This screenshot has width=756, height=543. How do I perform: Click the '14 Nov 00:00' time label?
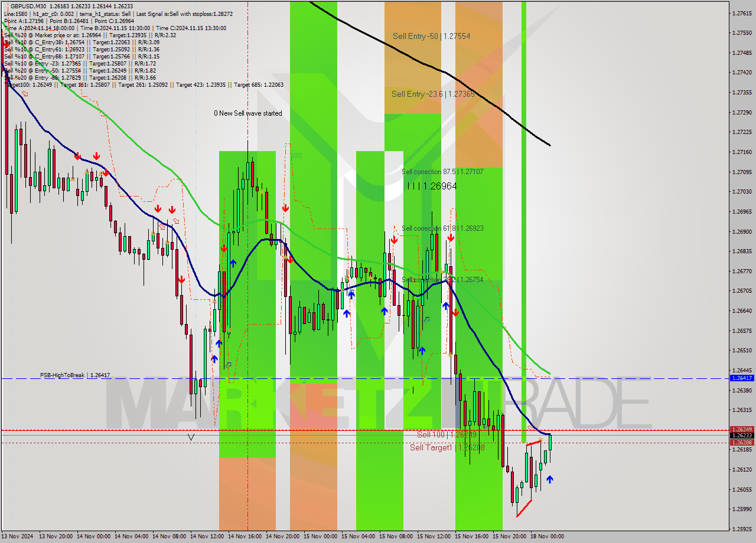click(x=93, y=537)
